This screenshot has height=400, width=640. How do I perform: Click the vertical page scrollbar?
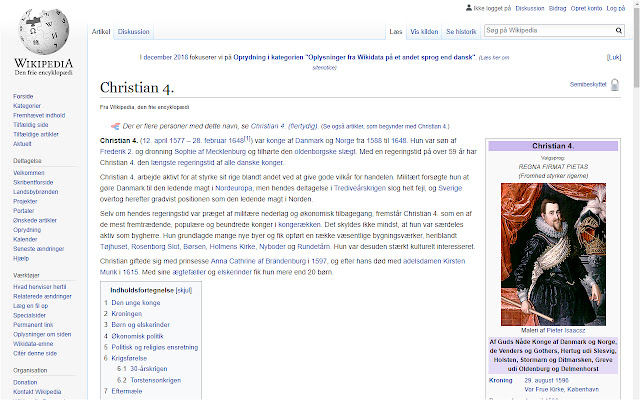tap(636, 200)
